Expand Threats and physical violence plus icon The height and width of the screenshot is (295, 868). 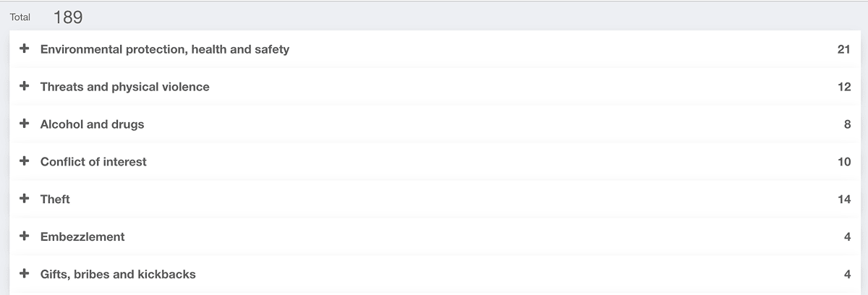click(x=25, y=86)
